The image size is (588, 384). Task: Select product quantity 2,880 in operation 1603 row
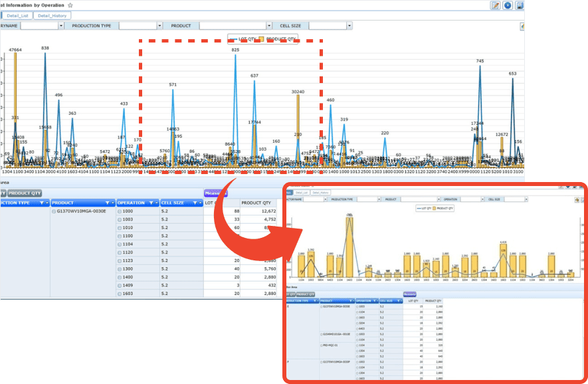tap(258, 294)
